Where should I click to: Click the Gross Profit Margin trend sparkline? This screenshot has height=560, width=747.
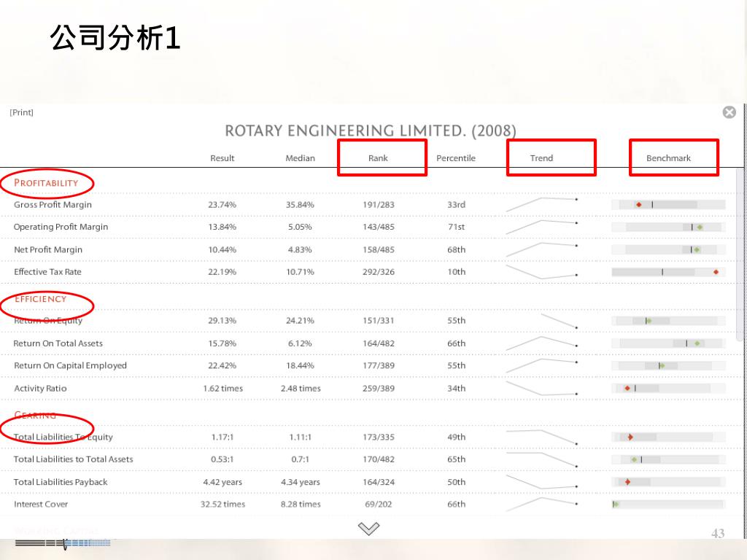[542, 204]
